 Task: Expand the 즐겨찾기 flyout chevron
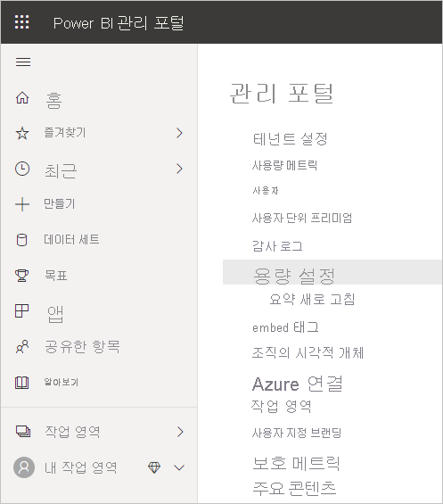point(179,133)
